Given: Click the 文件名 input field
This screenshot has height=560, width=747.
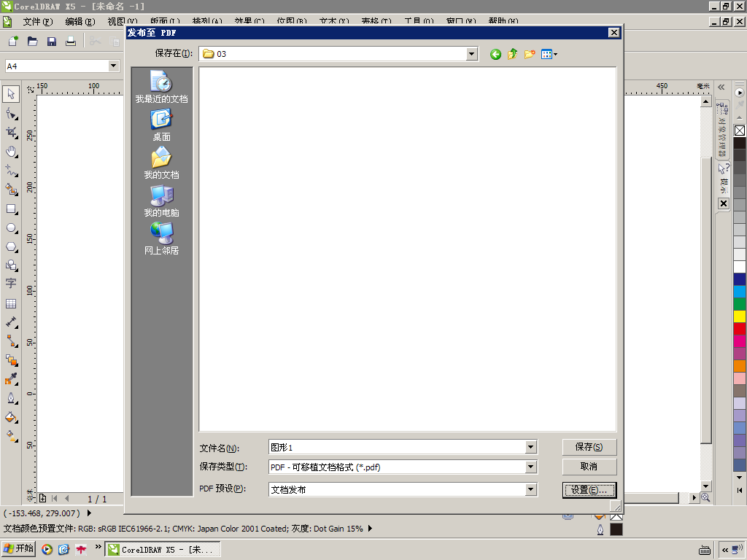Looking at the screenshot, I should [398, 447].
